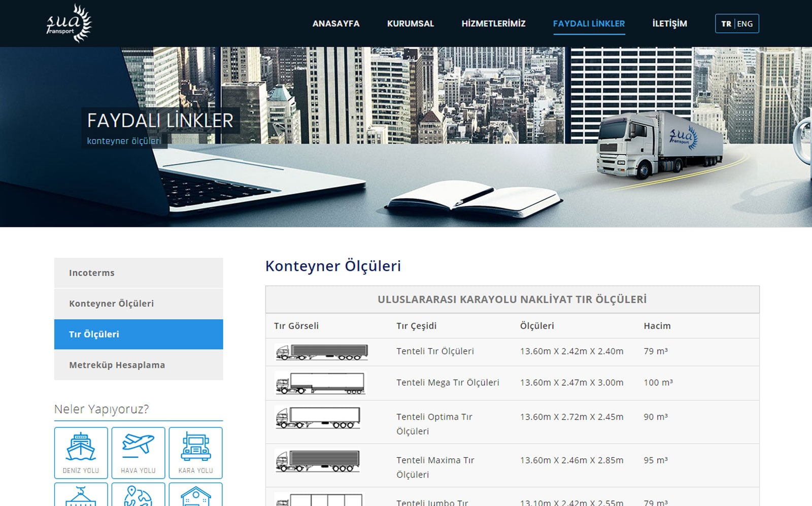Click the container crane service icon
812x506 pixels.
tap(80, 494)
